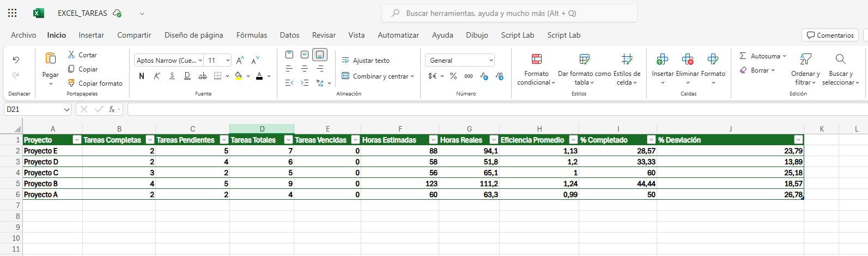This screenshot has height=256, width=868.
Task: Center text horizontally
Action: point(305,68)
